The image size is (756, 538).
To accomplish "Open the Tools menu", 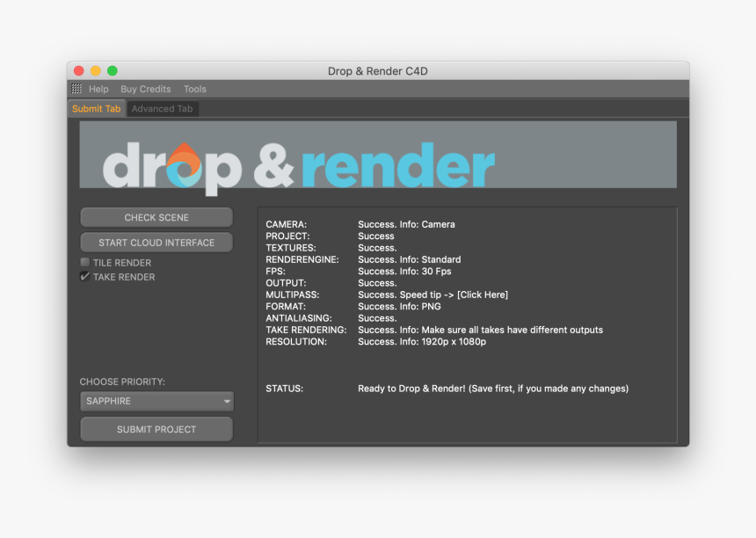I will (x=195, y=89).
